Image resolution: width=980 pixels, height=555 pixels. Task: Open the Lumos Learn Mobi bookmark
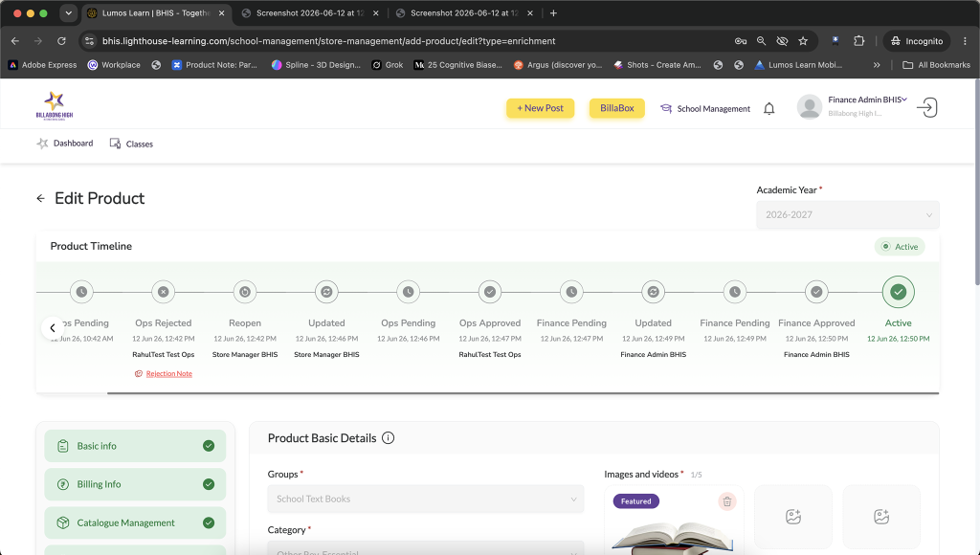pyautogui.click(x=798, y=65)
